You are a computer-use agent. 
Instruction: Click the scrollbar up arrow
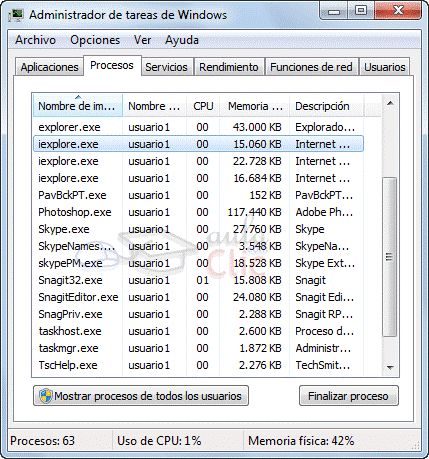coord(390,103)
